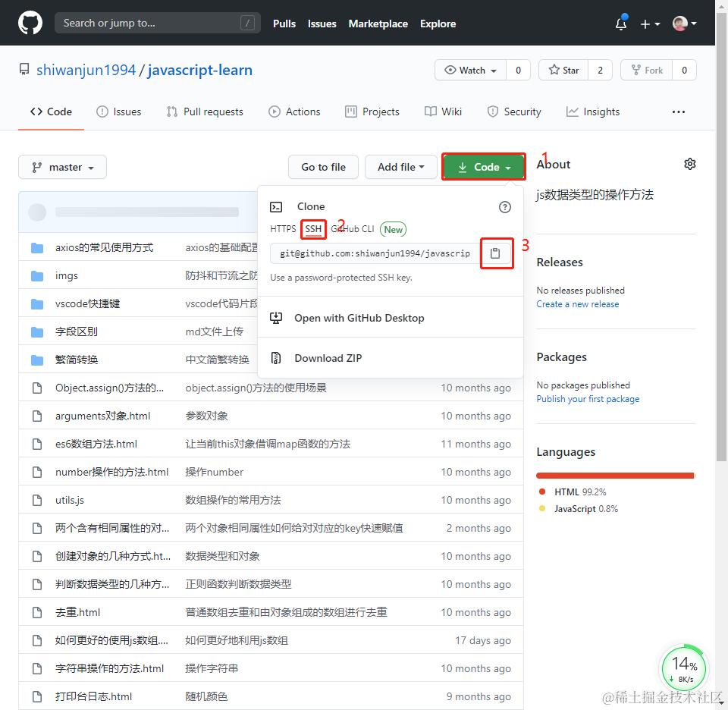Open the number操作的方法.html file
728x710 pixels.
point(111,473)
